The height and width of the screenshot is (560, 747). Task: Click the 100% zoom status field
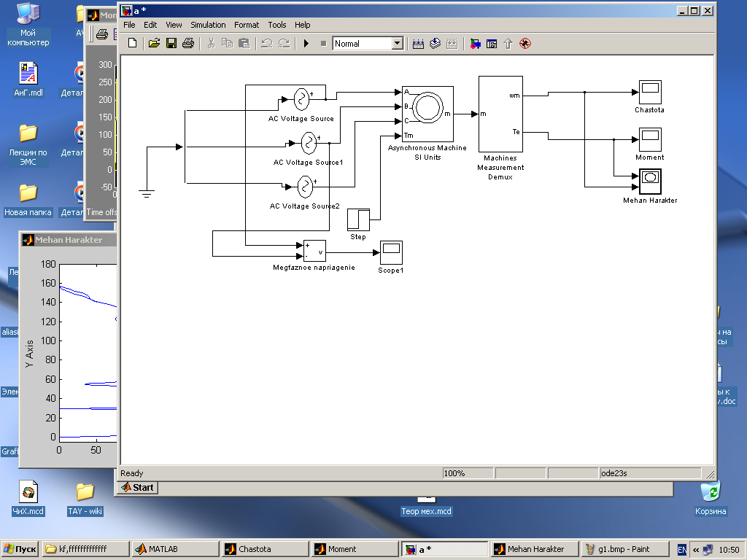[468, 473]
